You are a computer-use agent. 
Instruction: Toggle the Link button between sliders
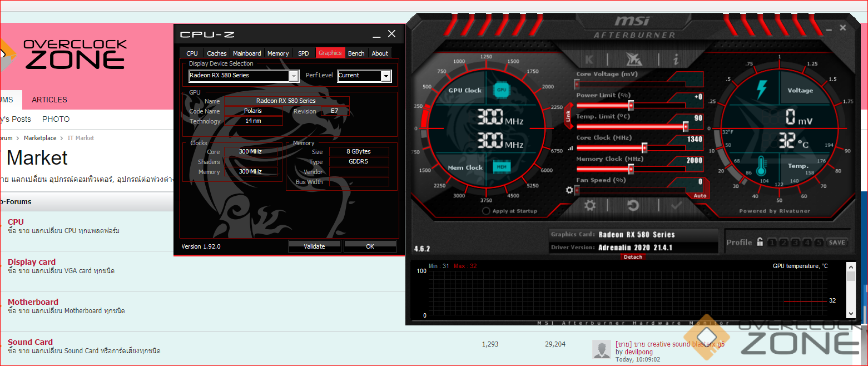coord(568,116)
